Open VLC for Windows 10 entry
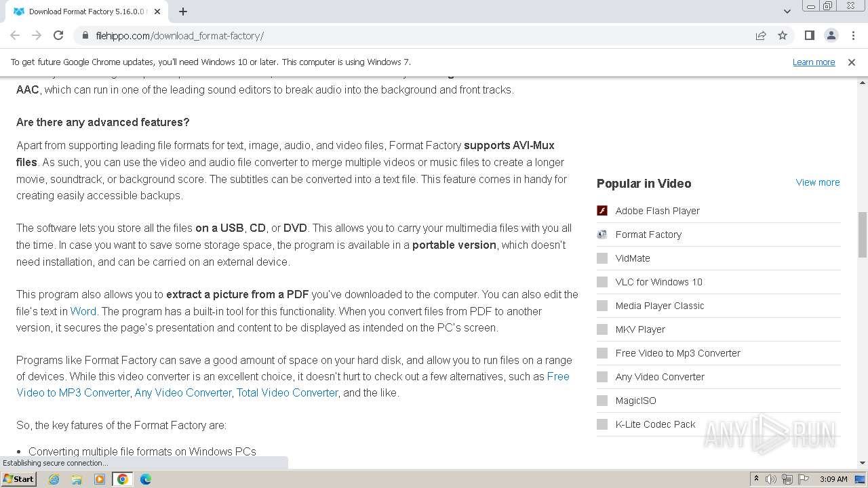 click(659, 282)
